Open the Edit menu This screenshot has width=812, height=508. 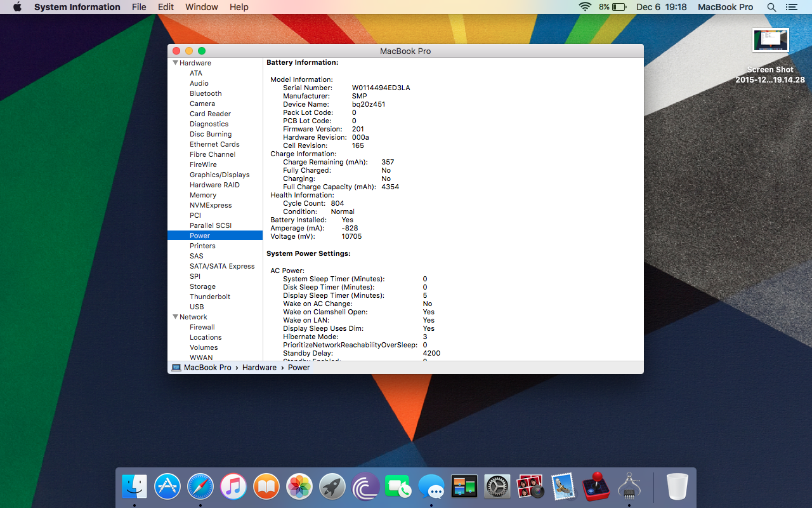point(166,7)
